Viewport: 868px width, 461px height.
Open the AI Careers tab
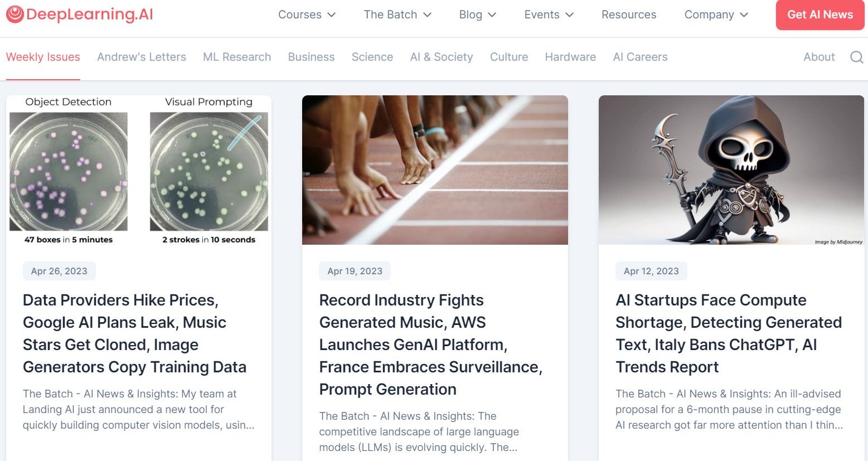[640, 57]
